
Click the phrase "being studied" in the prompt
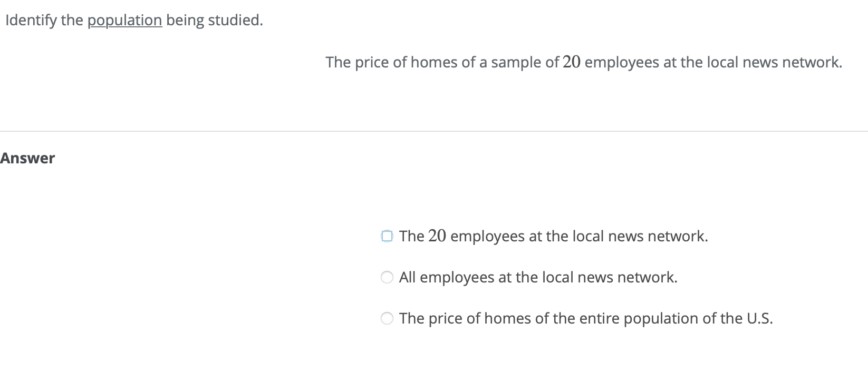point(214,20)
